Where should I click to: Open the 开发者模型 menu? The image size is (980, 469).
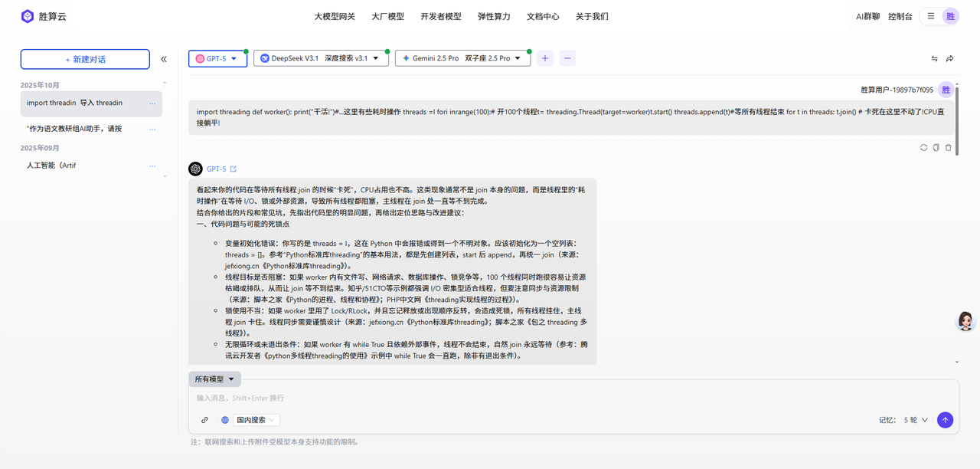441,16
